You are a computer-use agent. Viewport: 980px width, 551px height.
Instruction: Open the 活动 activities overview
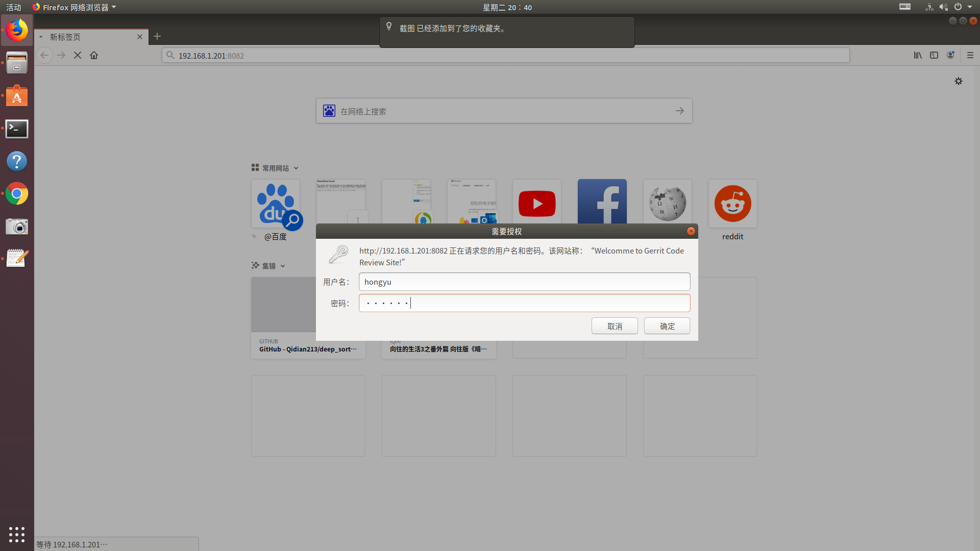pyautogui.click(x=14, y=7)
